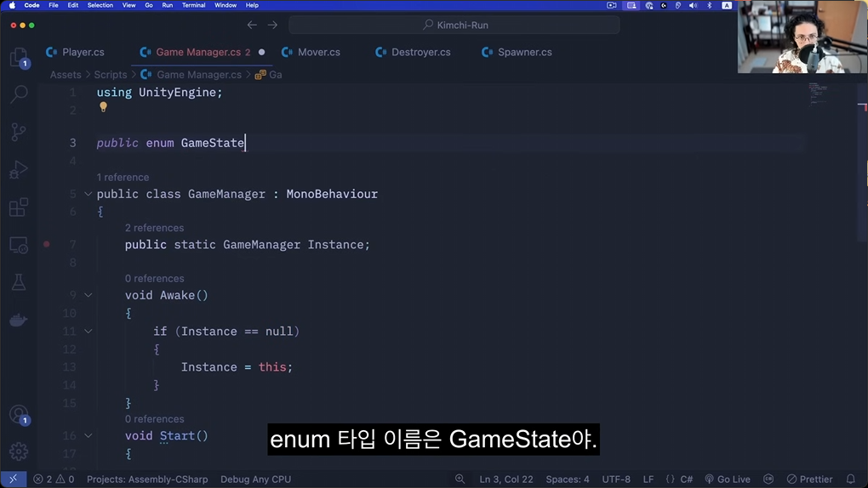Open the File menu
This screenshot has height=488, width=868.
pos(53,5)
